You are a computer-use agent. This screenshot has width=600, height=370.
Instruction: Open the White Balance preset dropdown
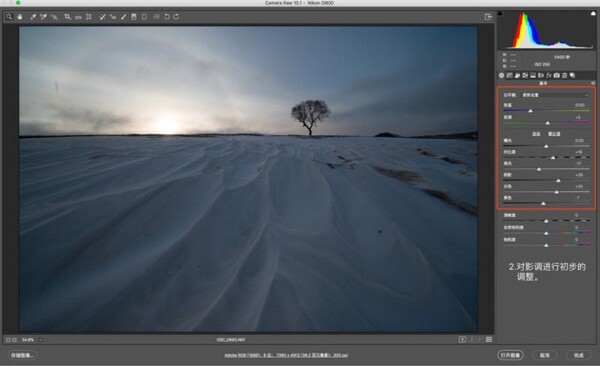555,95
